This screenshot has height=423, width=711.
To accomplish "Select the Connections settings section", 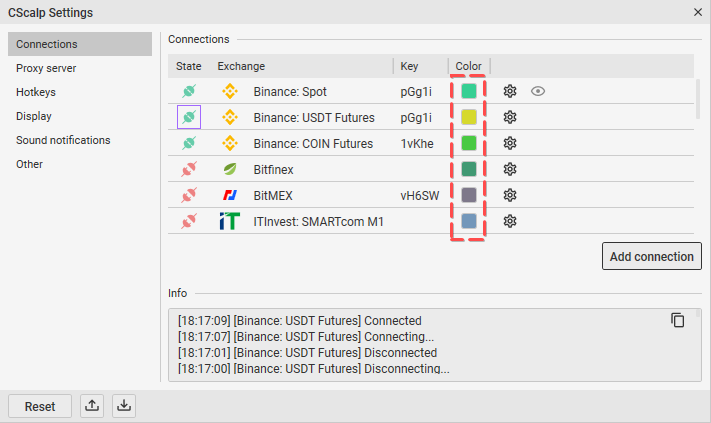I will [x=80, y=44].
